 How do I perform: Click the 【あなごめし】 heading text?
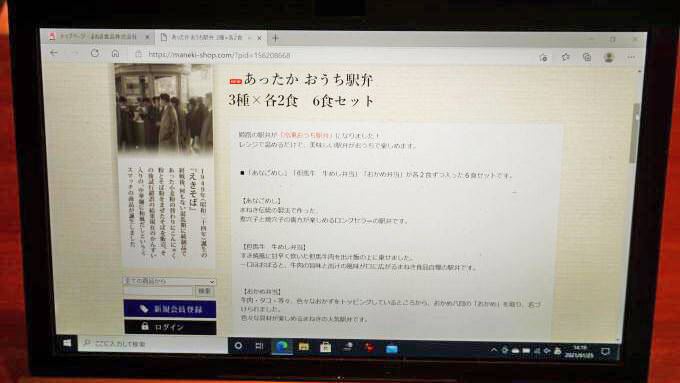point(262,201)
